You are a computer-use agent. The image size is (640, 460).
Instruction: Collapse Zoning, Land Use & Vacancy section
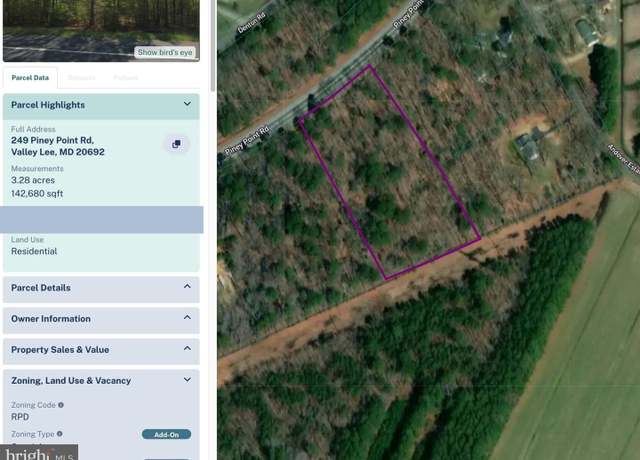187,380
